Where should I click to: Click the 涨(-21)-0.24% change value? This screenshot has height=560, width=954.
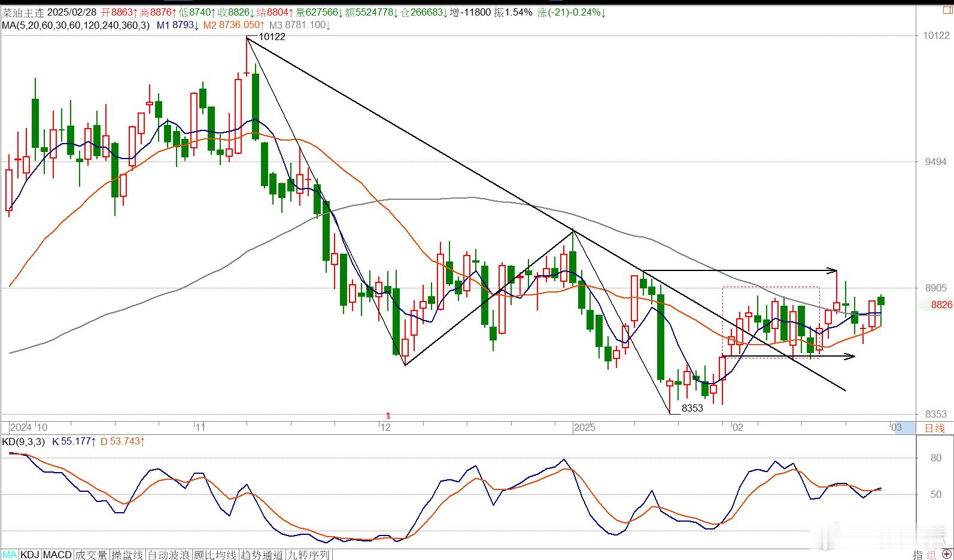[572, 13]
